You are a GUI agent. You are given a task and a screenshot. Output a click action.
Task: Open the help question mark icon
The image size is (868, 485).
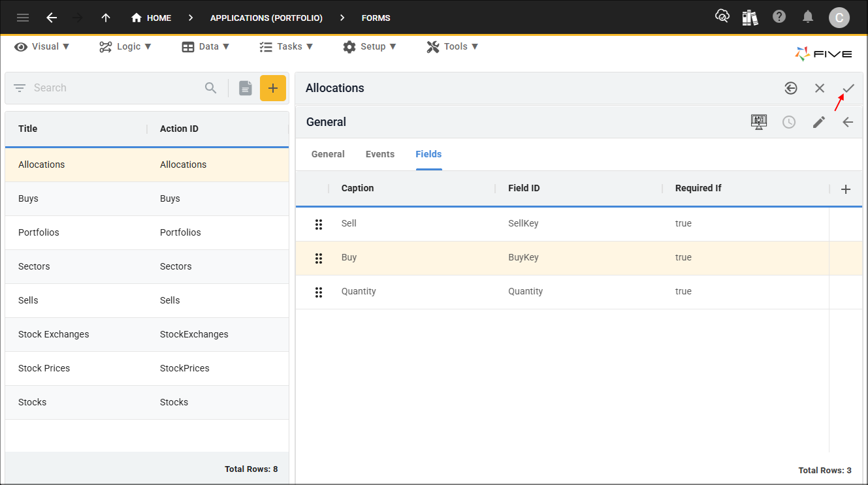coord(779,17)
